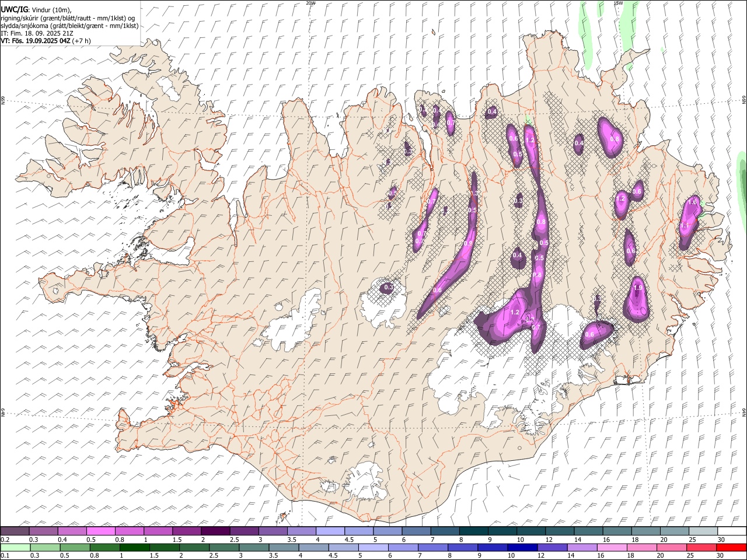Click the '2.5' label on the snow legend row

234,540
